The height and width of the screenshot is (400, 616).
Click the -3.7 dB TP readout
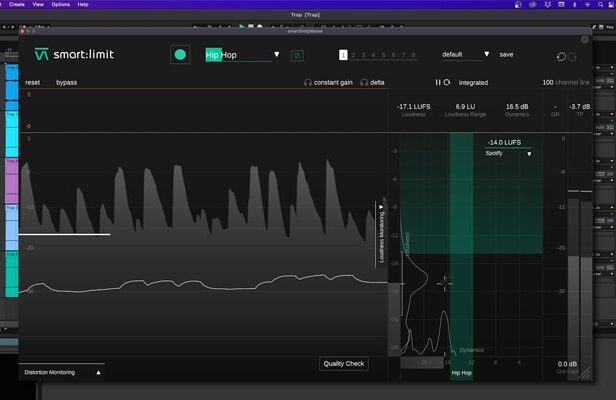tap(579, 107)
